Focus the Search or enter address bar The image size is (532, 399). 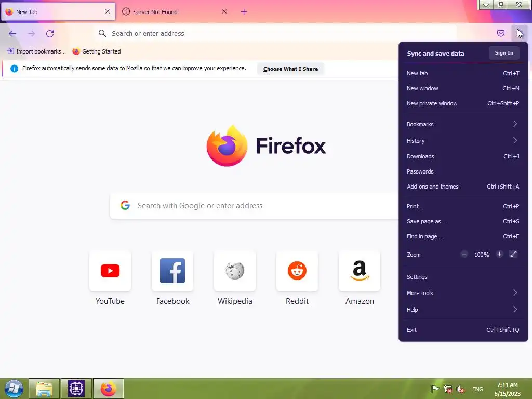(275, 34)
